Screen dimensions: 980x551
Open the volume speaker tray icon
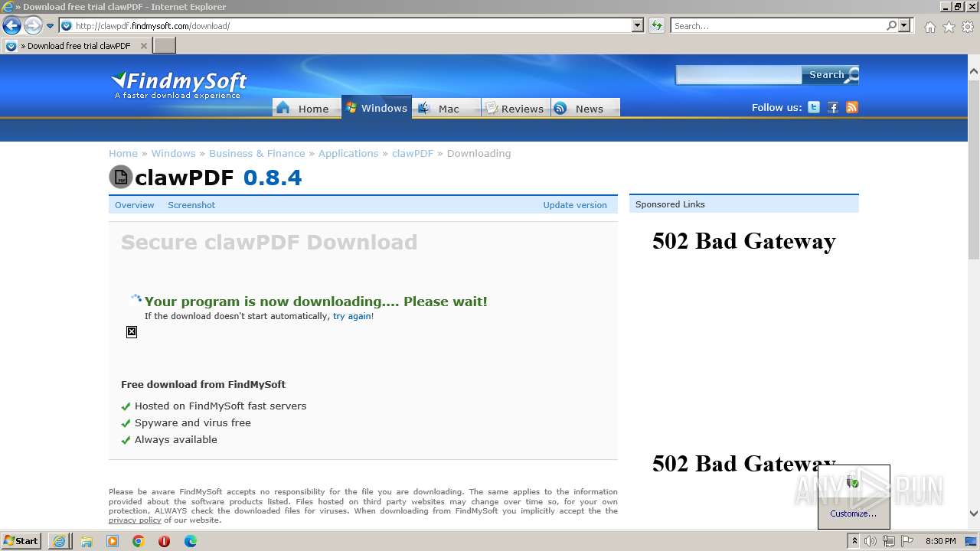click(x=871, y=541)
